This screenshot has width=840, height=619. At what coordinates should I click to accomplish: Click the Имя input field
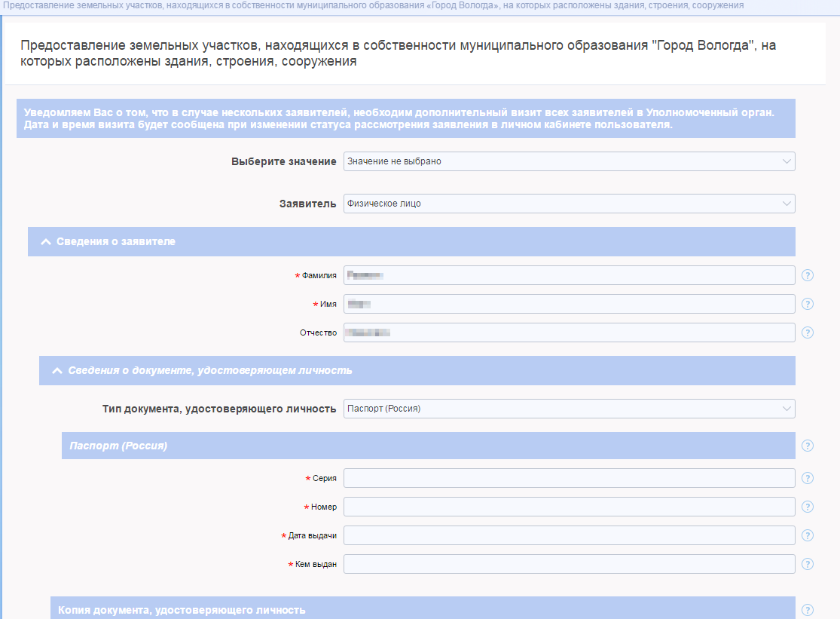coord(569,304)
